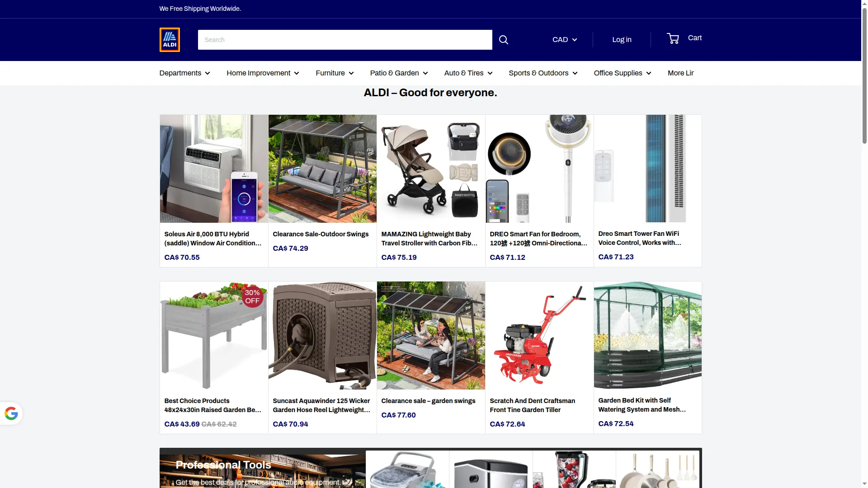Open the CAD currency dropdown
Image resolution: width=868 pixels, height=488 pixels.
[565, 40]
